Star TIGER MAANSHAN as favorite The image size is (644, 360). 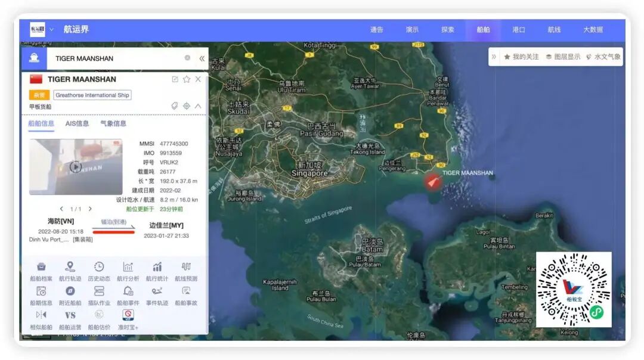tap(187, 79)
